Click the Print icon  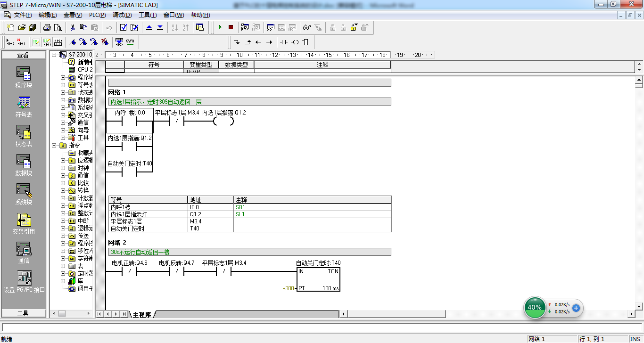click(47, 27)
